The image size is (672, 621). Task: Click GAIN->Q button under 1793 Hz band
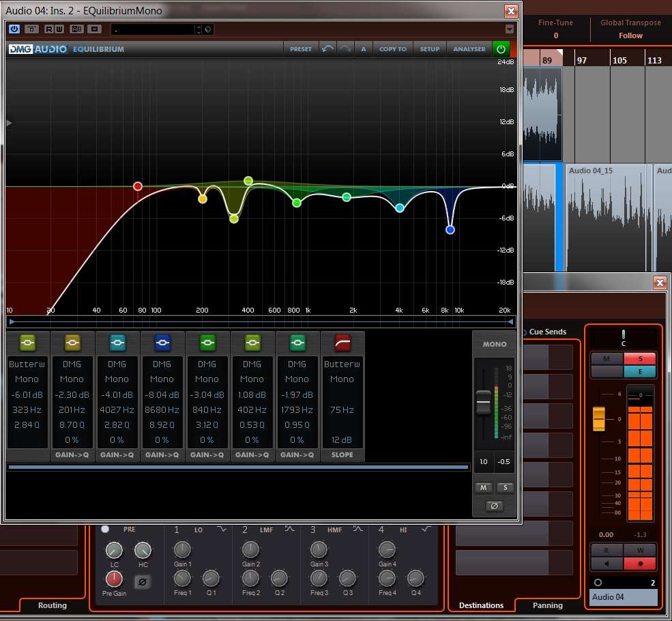(x=297, y=454)
